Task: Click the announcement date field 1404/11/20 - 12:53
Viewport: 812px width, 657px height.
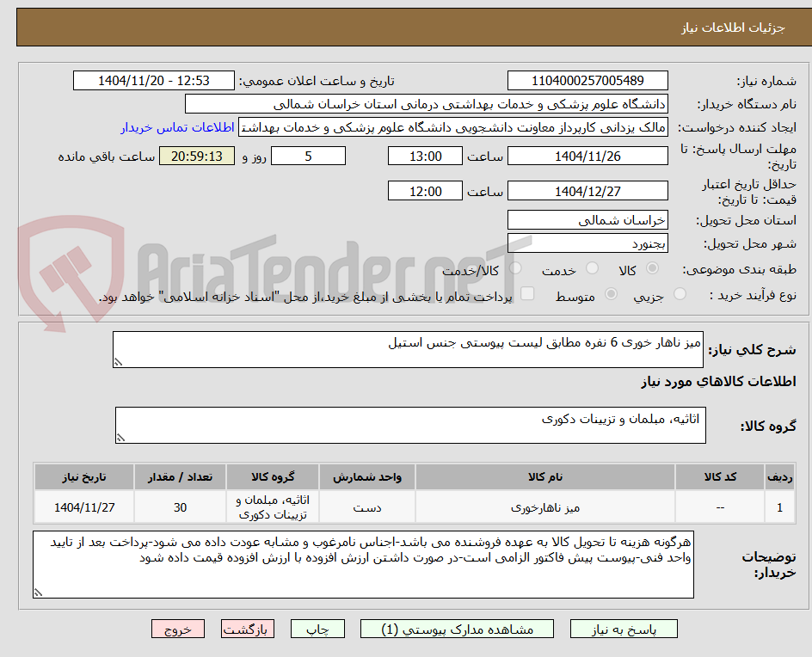Action: tap(154, 81)
